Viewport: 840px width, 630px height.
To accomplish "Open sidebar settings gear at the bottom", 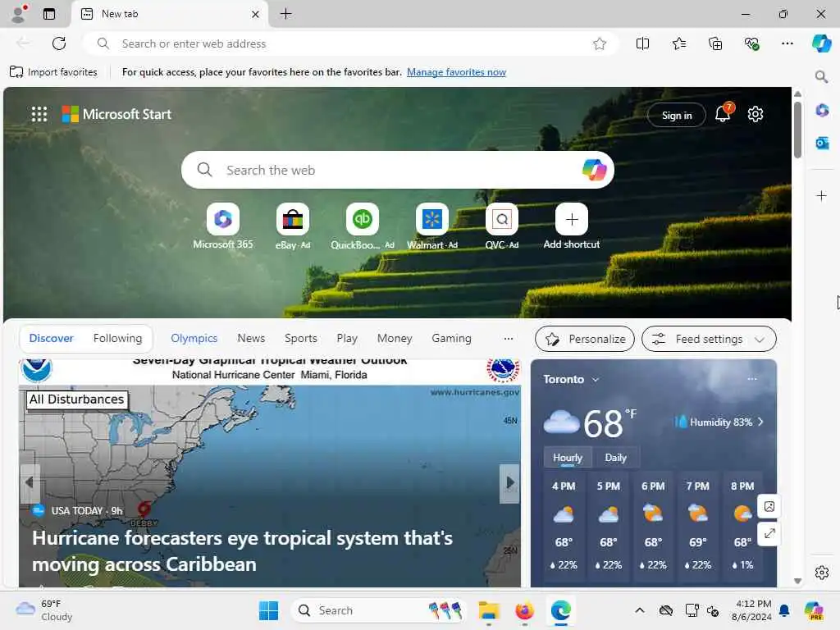I will click(x=822, y=573).
